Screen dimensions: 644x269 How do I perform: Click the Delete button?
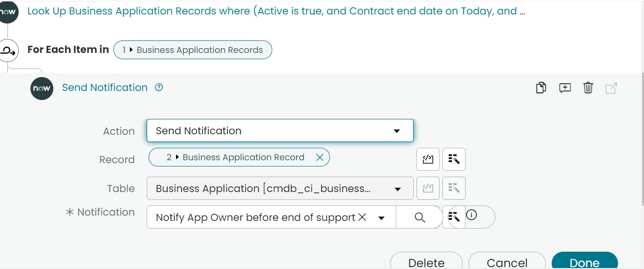coord(426,260)
